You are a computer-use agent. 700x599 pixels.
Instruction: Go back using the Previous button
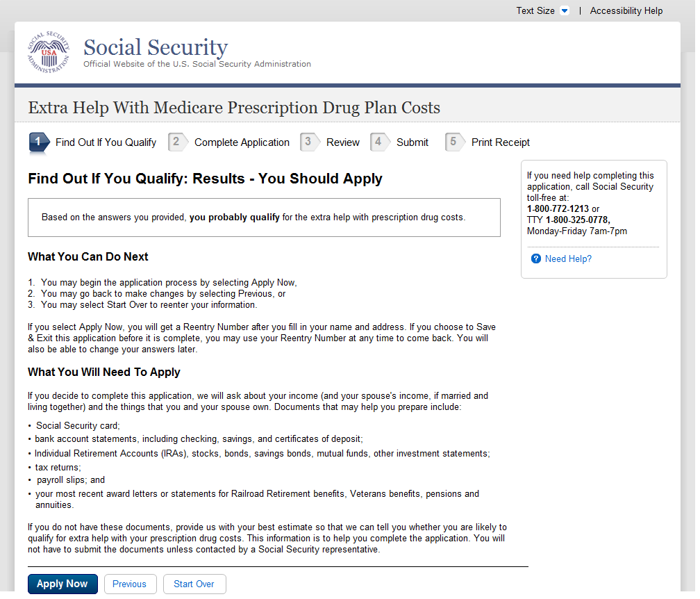tap(130, 584)
